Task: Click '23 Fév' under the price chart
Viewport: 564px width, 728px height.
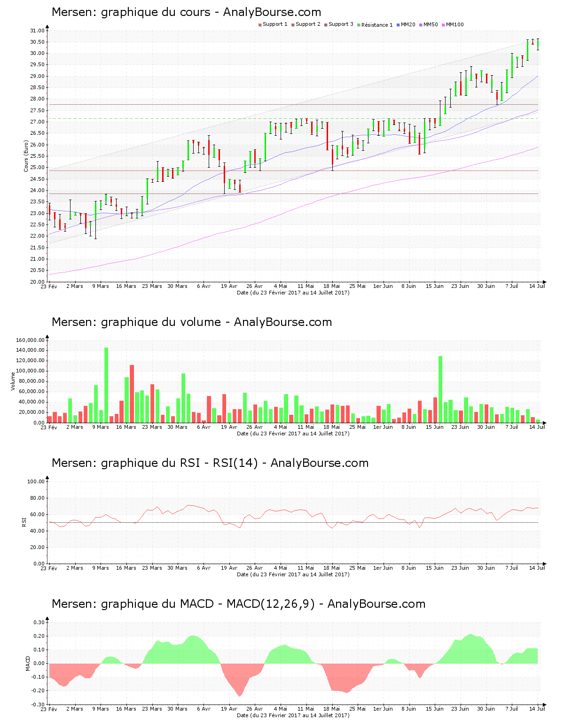Action: (x=49, y=286)
